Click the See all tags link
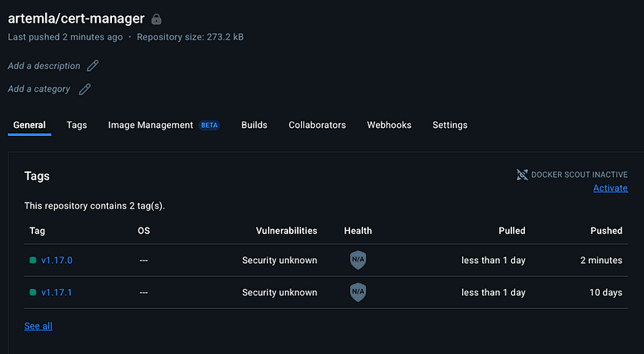The width and height of the screenshot is (644, 354). [x=38, y=326]
